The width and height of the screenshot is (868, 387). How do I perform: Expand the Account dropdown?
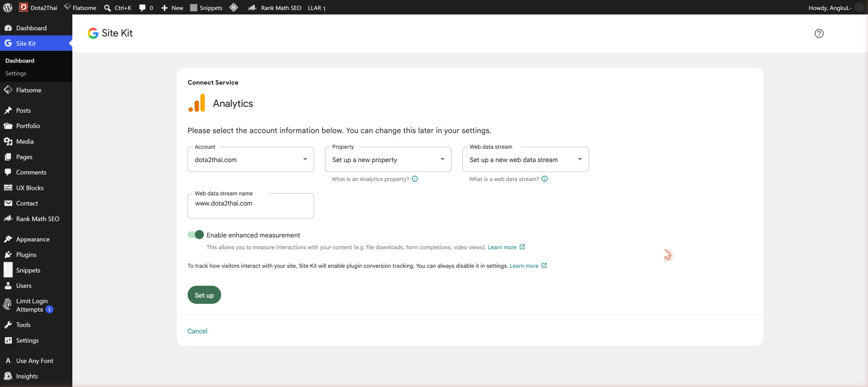(251, 159)
